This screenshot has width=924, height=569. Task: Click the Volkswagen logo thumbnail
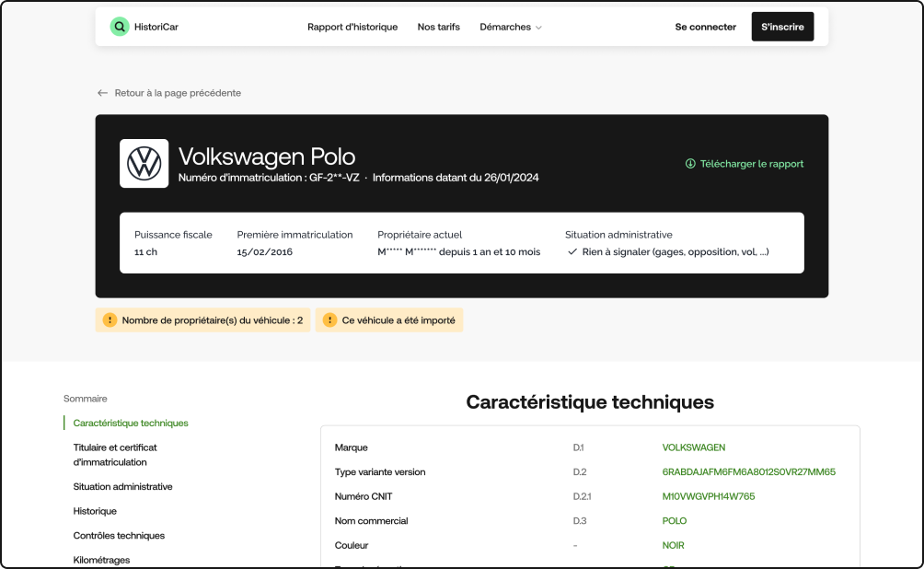coord(144,163)
